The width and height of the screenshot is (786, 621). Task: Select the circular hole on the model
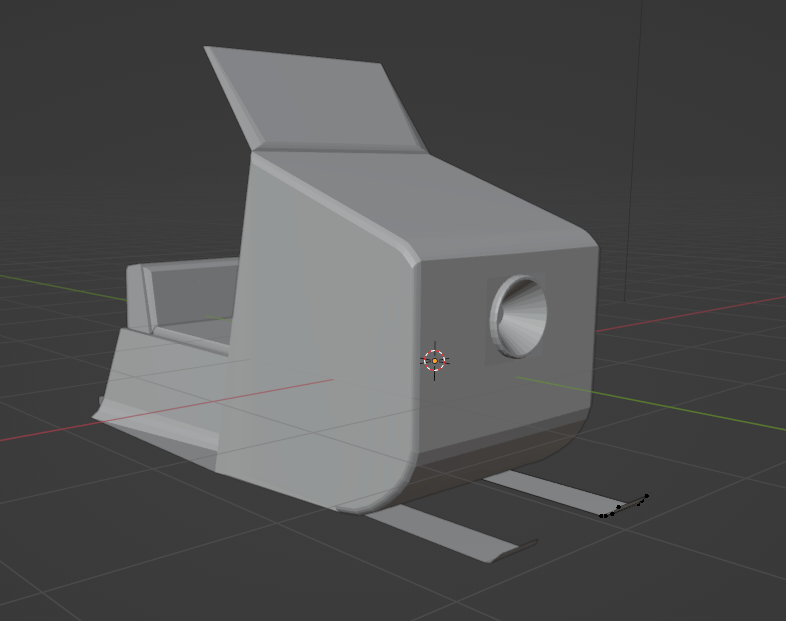pos(519,316)
